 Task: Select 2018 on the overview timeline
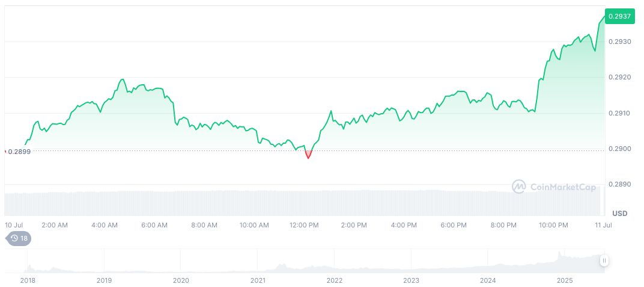click(28, 280)
